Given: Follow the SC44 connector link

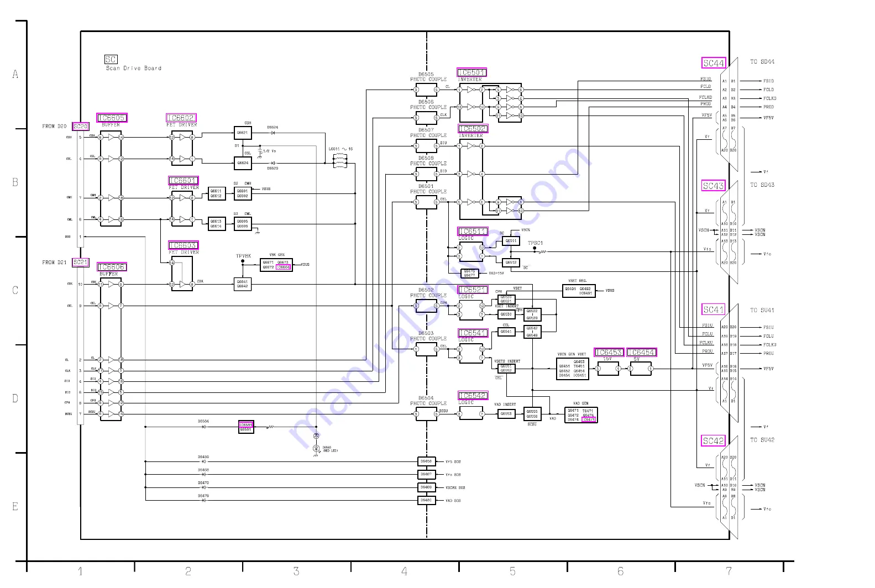Looking at the screenshot, I should 714,63.
